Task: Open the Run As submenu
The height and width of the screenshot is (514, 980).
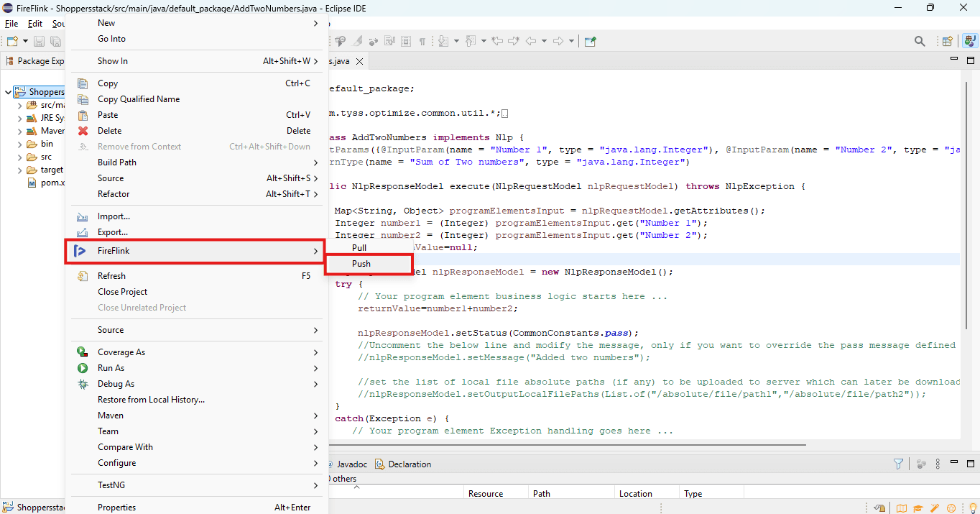Action: coord(195,368)
